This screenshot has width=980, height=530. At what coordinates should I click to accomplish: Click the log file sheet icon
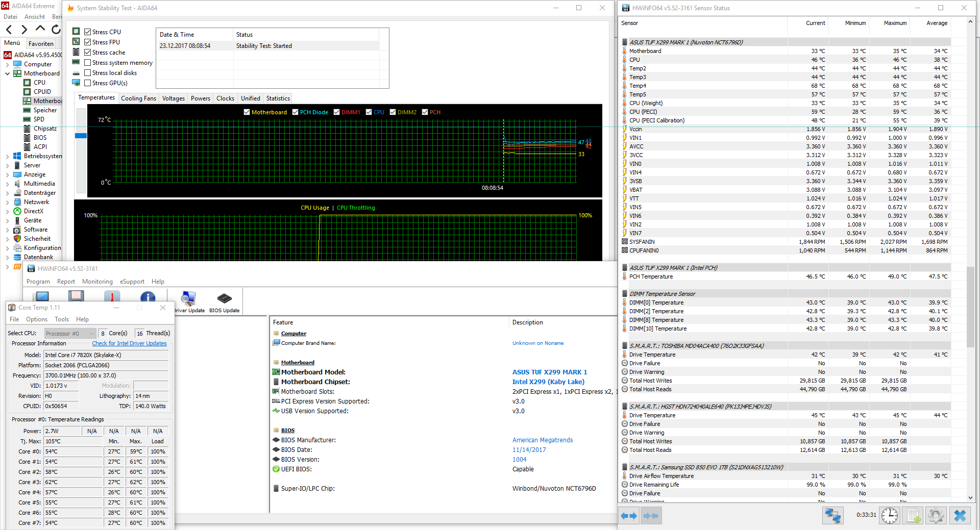(914, 516)
